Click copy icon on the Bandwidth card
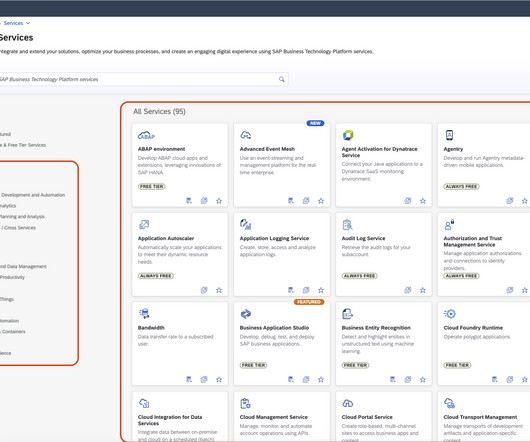 (204, 379)
